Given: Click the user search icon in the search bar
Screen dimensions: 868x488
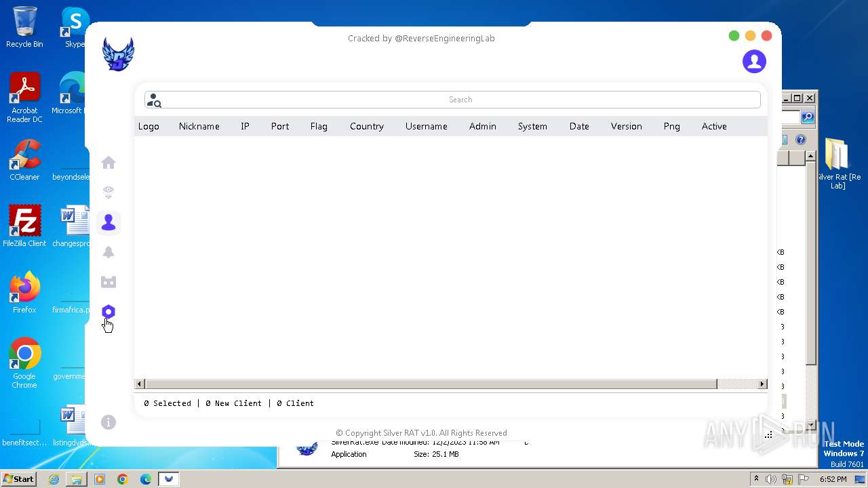Looking at the screenshot, I should (x=155, y=100).
